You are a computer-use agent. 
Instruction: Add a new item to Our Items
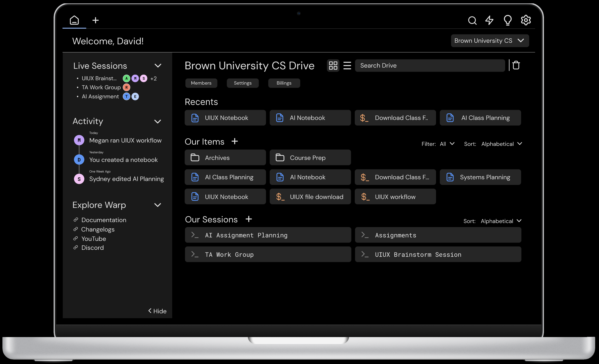[x=235, y=141]
